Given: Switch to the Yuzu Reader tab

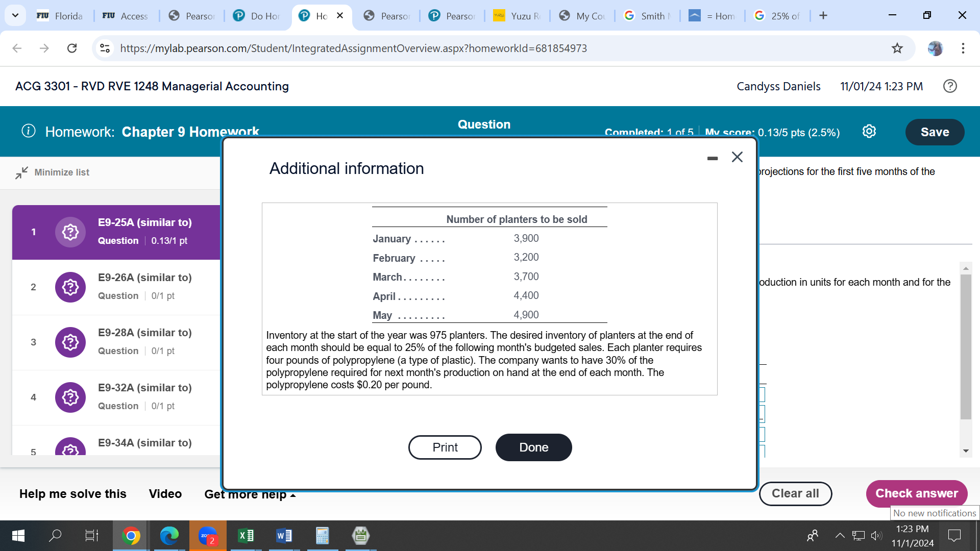Looking at the screenshot, I should [x=517, y=16].
